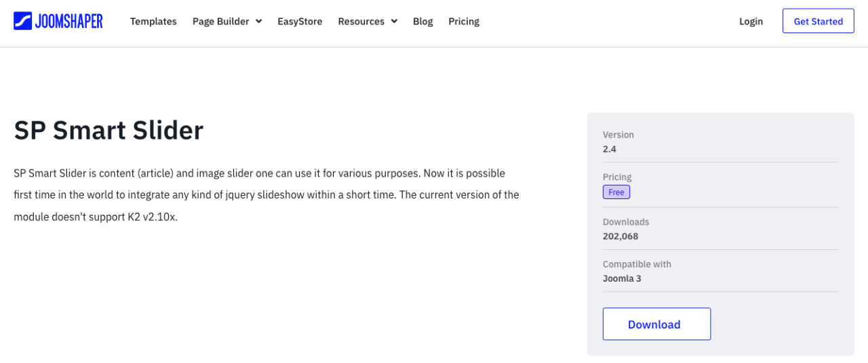Visit the Blog link
This screenshot has height=363, width=868.
pos(422,22)
